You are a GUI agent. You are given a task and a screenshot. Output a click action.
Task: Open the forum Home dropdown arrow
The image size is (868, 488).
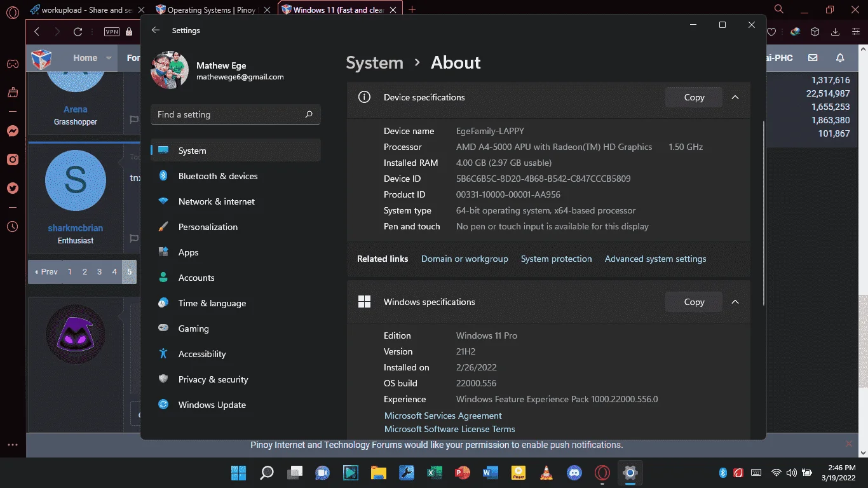109,58
